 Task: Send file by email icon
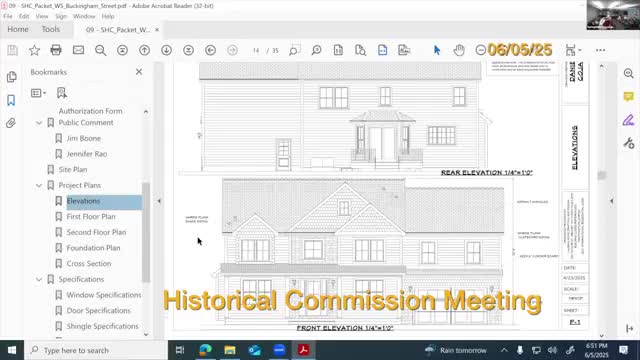[x=78, y=50]
